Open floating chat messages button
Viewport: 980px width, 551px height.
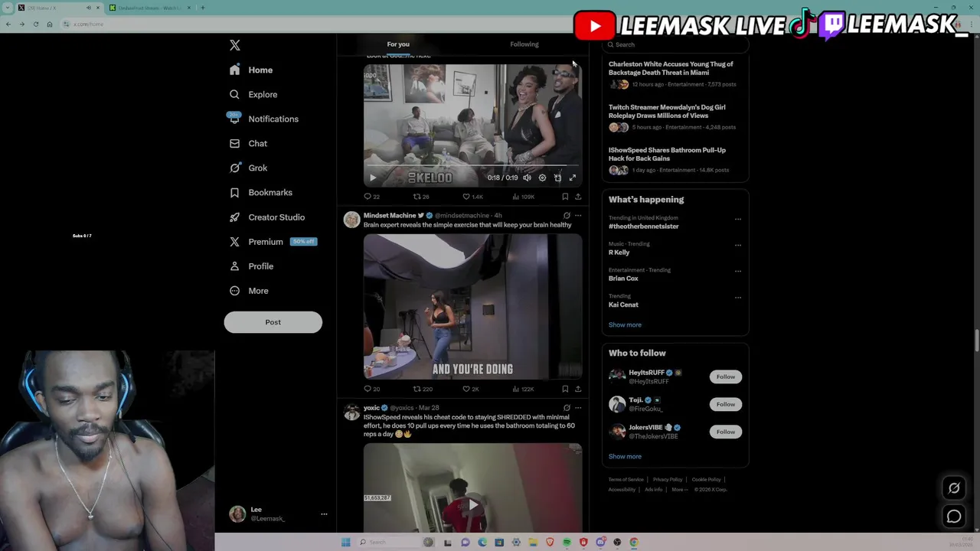954,517
